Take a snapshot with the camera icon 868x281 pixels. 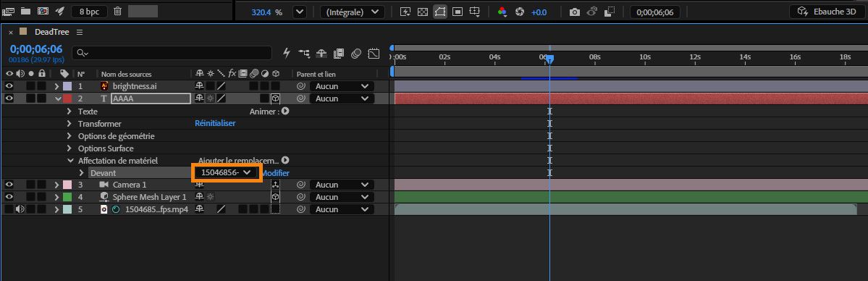(x=575, y=12)
